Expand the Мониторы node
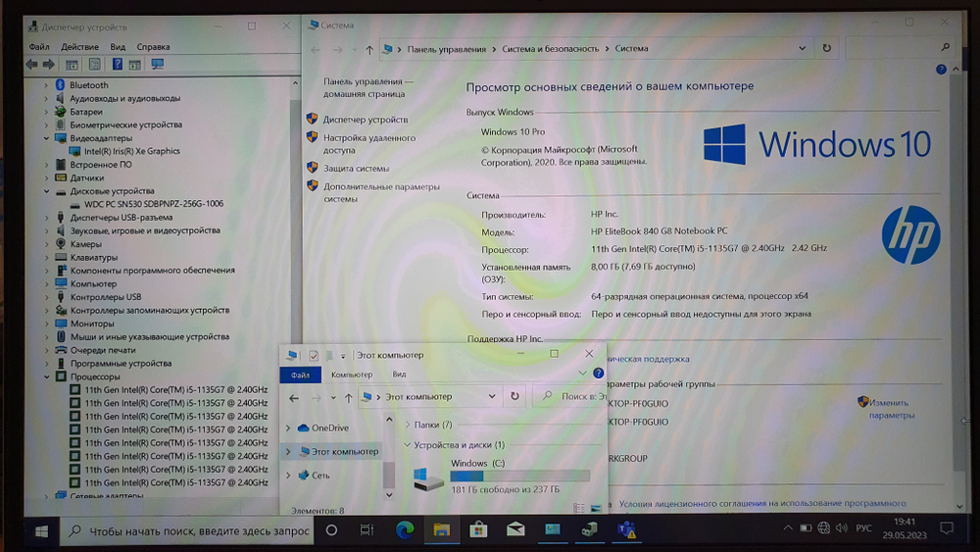 point(46,324)
